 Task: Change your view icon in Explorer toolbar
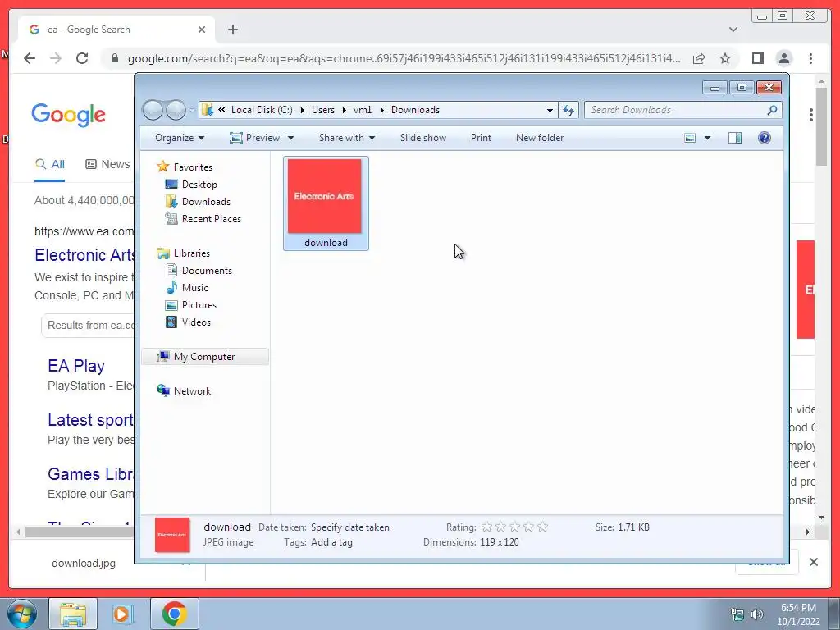pos(690,138)
